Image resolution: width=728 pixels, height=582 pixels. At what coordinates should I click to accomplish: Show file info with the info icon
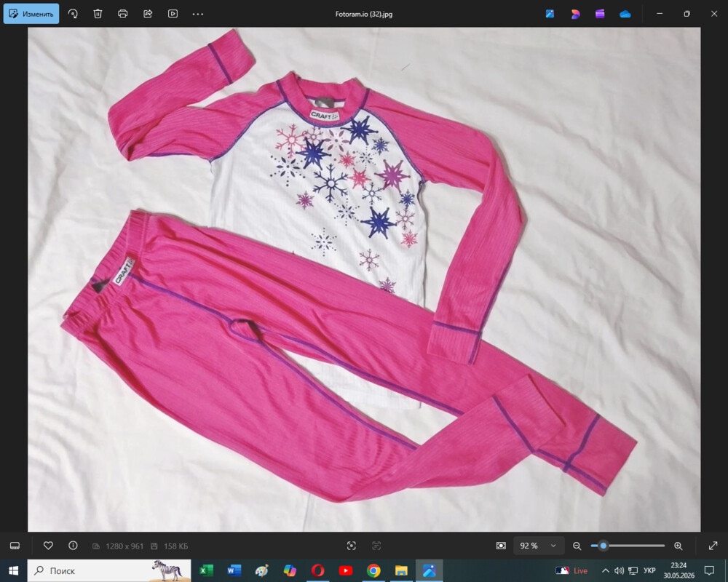(73, 546)
